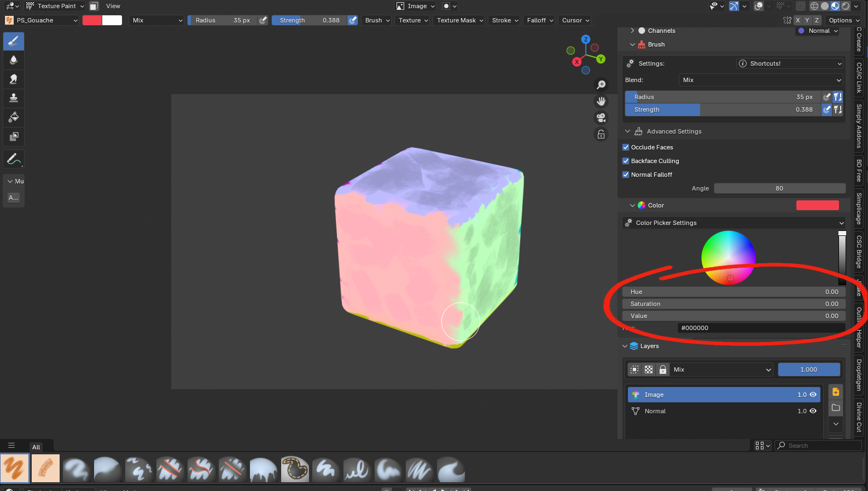Viewport: 868px width, 491px height.
Task: Select the Annotate tool
Action: point(14,159)
